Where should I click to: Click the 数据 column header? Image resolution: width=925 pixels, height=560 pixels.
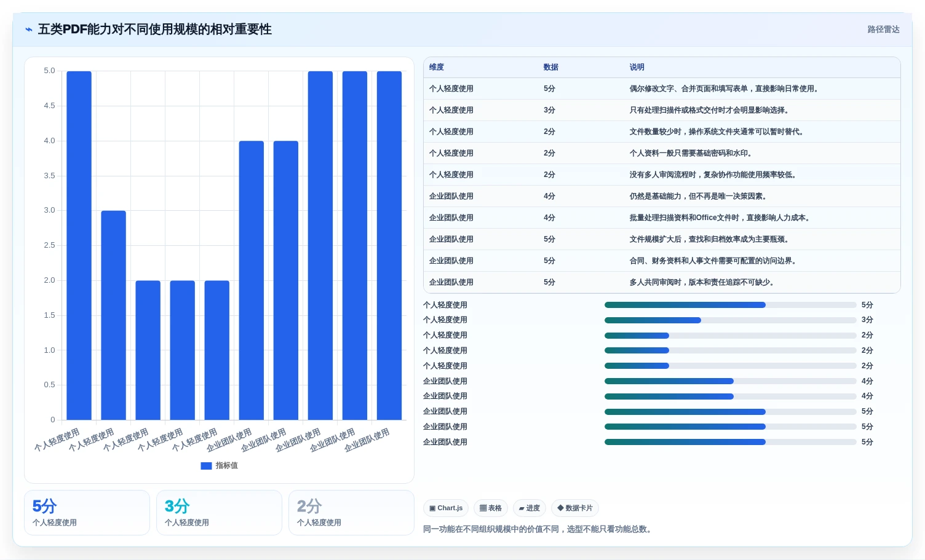pos(551,67)
